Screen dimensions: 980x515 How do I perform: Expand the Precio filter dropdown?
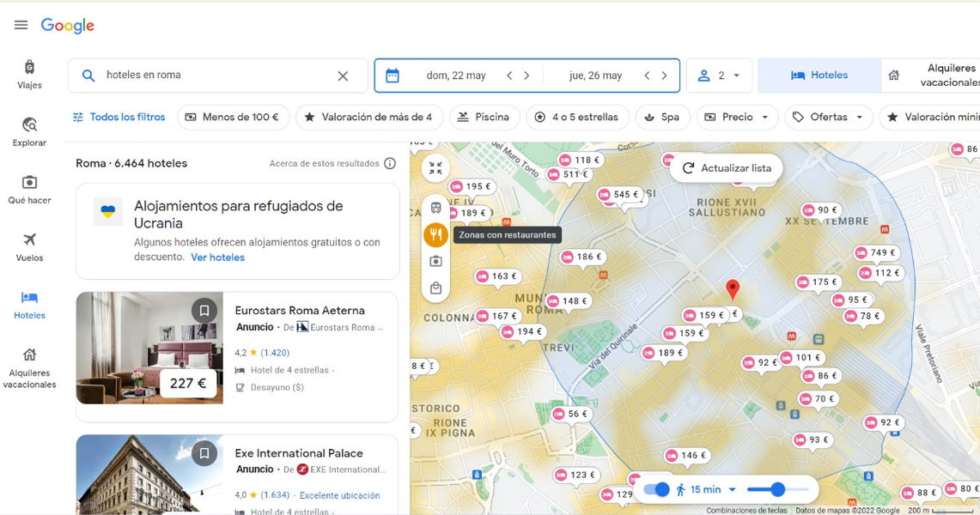738,117
